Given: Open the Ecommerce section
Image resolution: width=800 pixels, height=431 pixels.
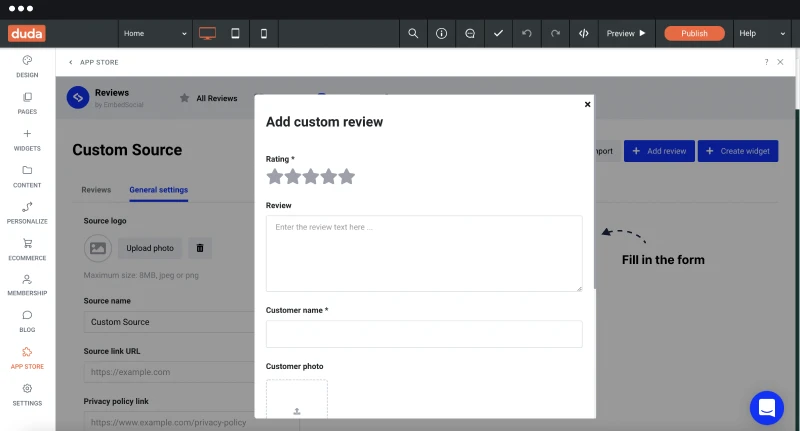Looking at the screenshot, I should coord(27,249).
